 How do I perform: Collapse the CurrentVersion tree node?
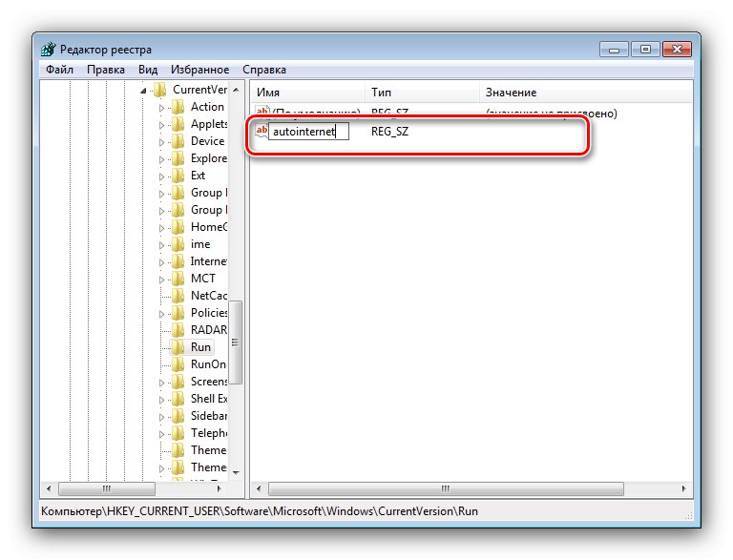tap(143, 91)
